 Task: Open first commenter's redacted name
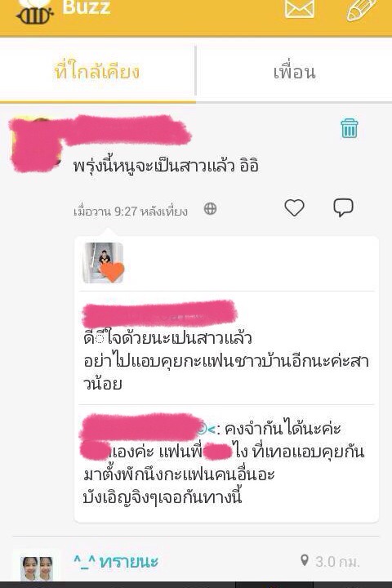159,314
